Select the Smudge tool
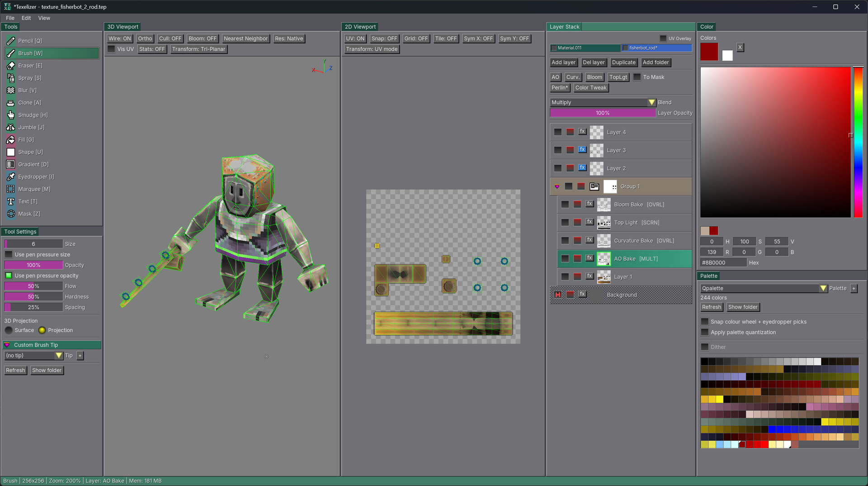This screenshot has height=486, width=868. (x=52, y=115)
